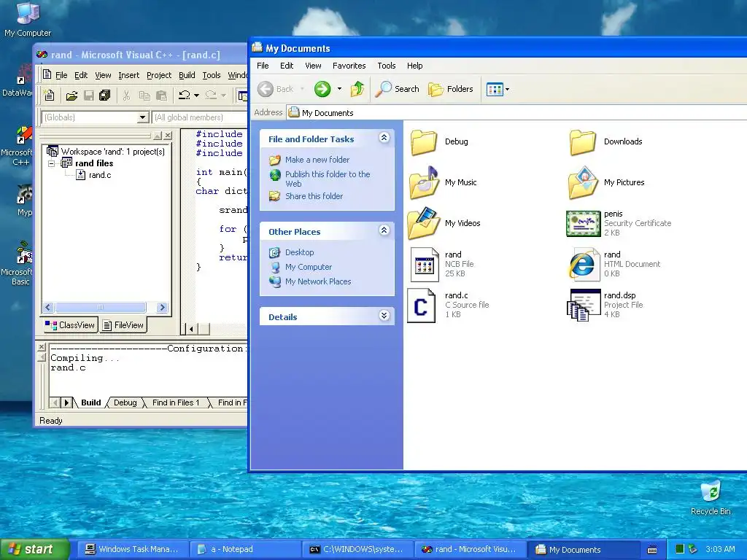This screenshot has height=560, width=747.
Task: Click Make a new folder link
Action: click(x=317, y=160)
